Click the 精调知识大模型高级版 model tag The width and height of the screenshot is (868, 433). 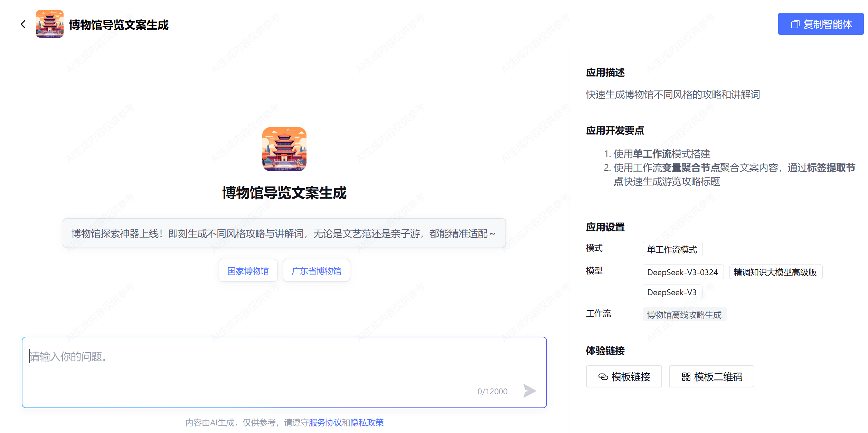click(x=775, y=272)
